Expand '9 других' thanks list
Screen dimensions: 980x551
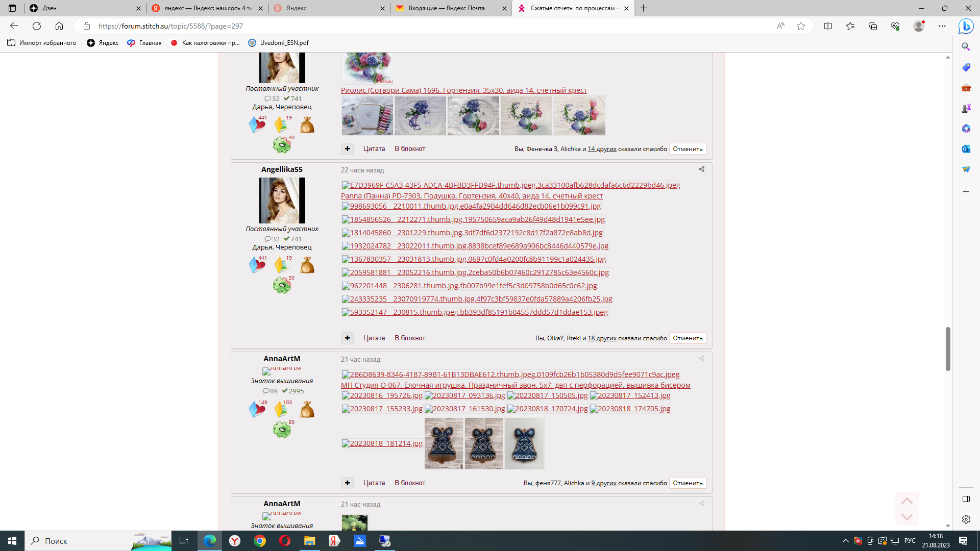603,483
